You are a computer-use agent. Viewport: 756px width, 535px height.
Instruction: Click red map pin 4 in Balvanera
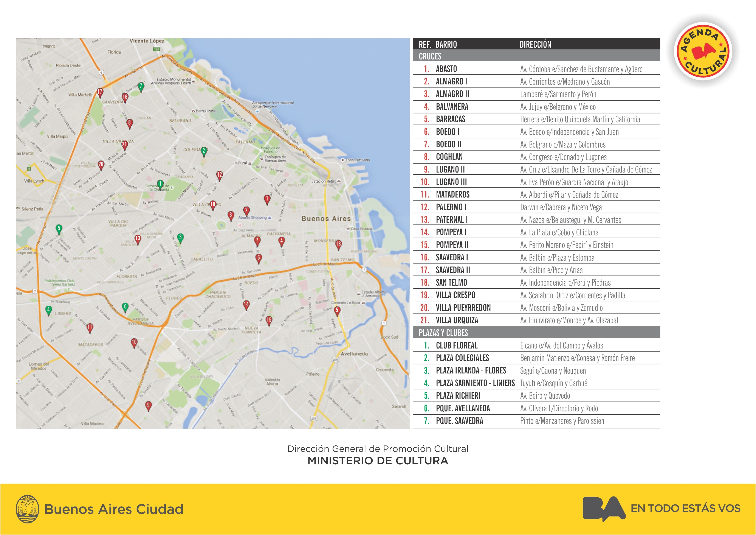pyautogui.click(x=281, y=242)
